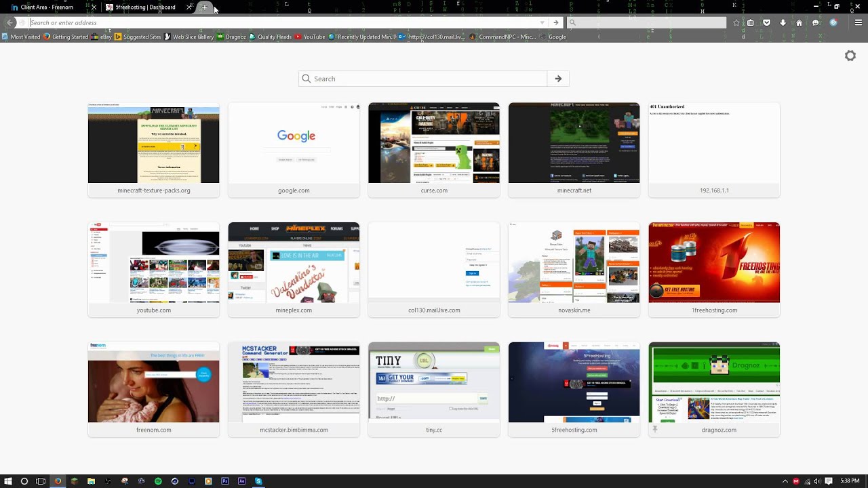The height and width of the screenshot is (488, 868).
Task: Open Cortana search circle in taskbar
Action: point(24,481)
